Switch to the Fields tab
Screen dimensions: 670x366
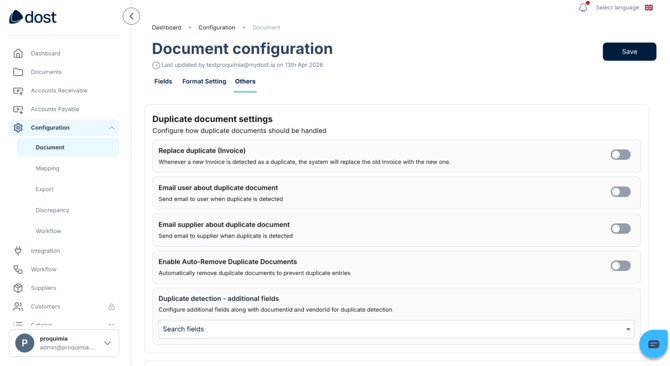[x=163, y=81]
